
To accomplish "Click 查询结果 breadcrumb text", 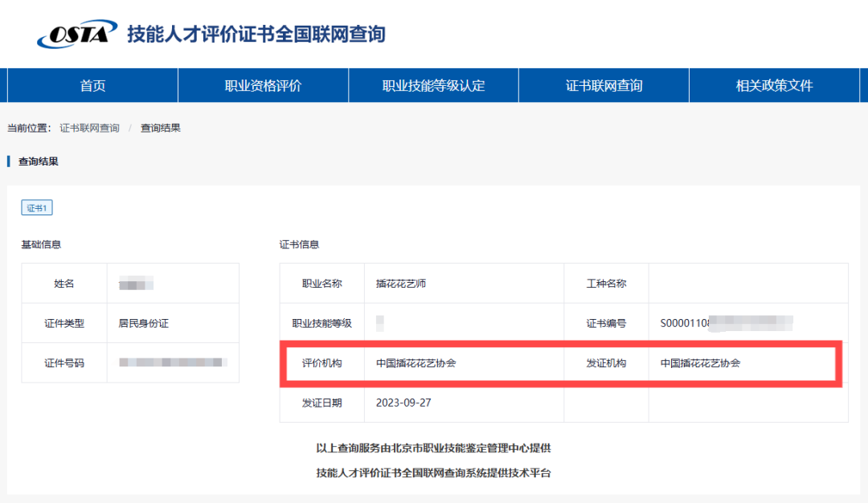I will click(x=161, y=128).
